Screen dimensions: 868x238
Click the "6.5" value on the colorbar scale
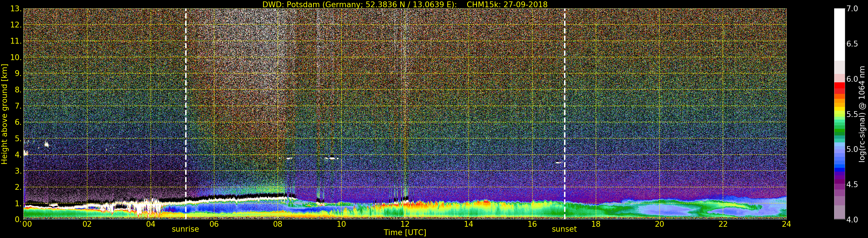[x=852, y=44]
